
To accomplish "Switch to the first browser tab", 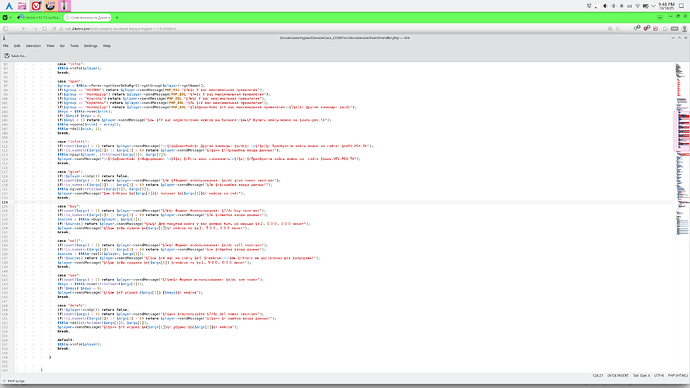I will click(40, 18).
